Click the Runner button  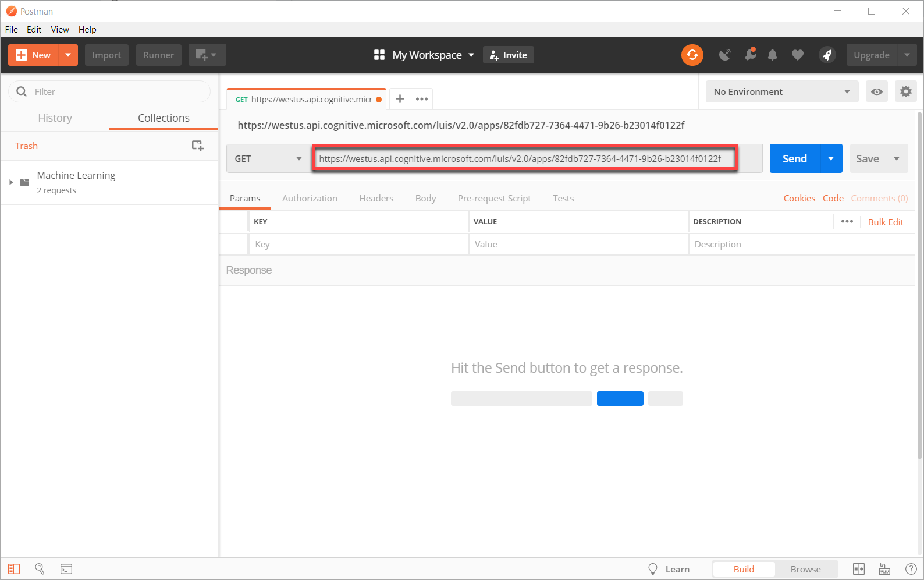pos(158,55)
